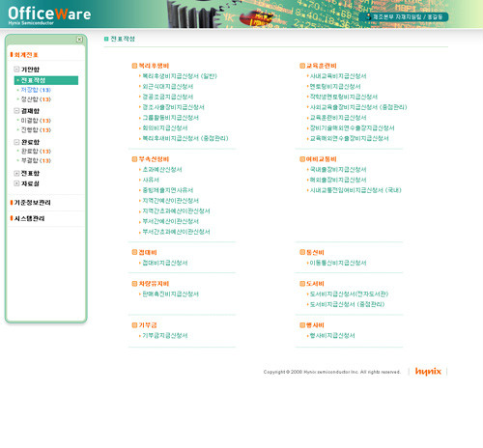The height and width of the screenshot is (448, 483).
Task: Click the 교육훈련비 category icon
Action: click(302, 66)
